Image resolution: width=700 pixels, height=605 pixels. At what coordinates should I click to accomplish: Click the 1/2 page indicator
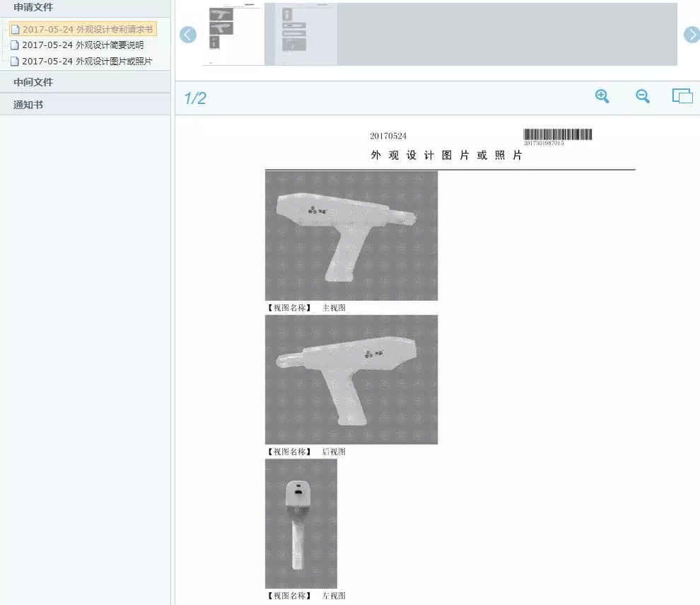pyautogui.click(x=195, y=98)
